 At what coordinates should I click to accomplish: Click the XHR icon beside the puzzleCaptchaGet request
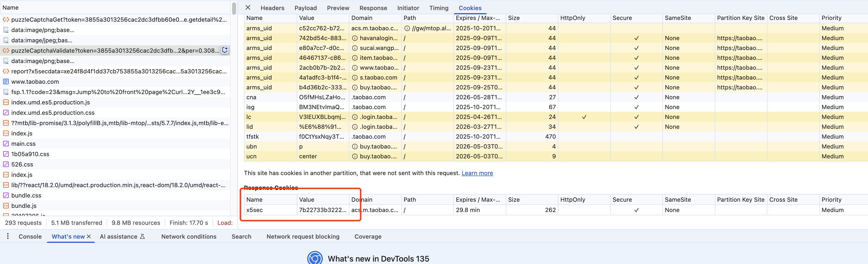[6, 20]
